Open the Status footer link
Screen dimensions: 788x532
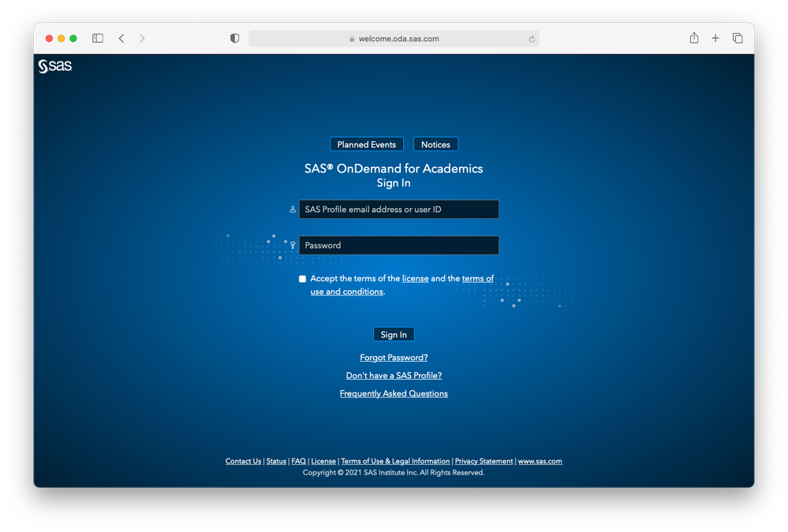(276, 461)
